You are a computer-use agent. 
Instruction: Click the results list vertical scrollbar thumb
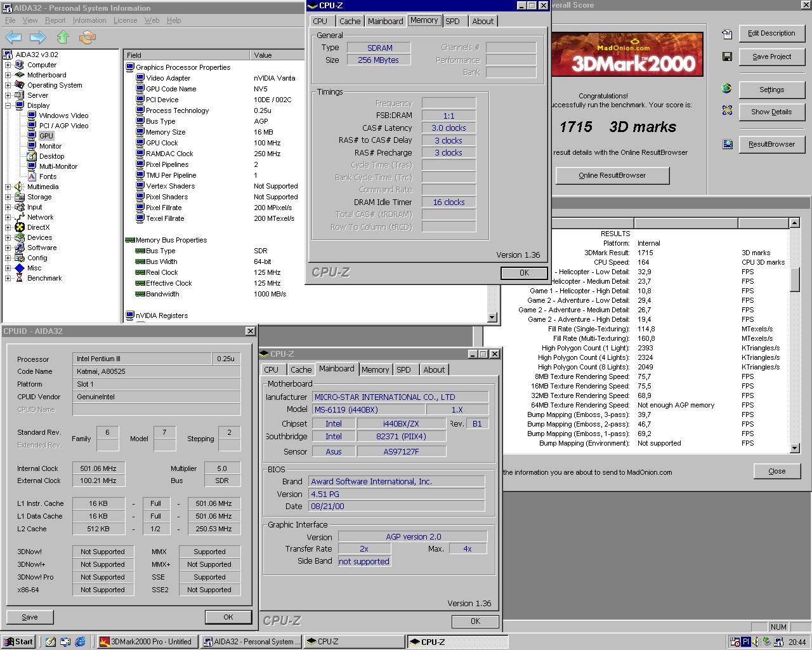[795, 279]
